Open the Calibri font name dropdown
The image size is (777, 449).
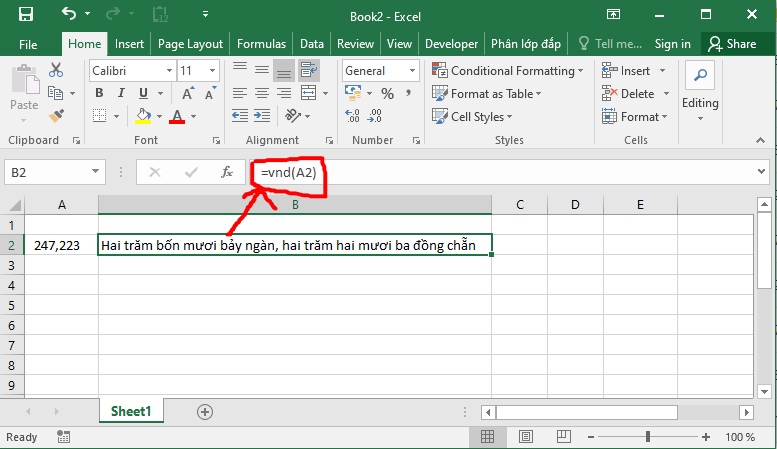point(130,71)
